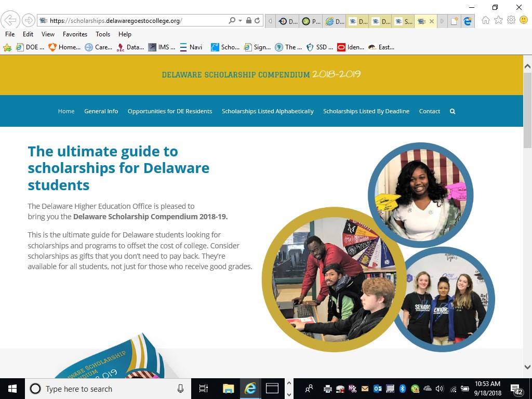Go to Home in site navigation
This screenshot has width=532, height=399.
(66, 111)
